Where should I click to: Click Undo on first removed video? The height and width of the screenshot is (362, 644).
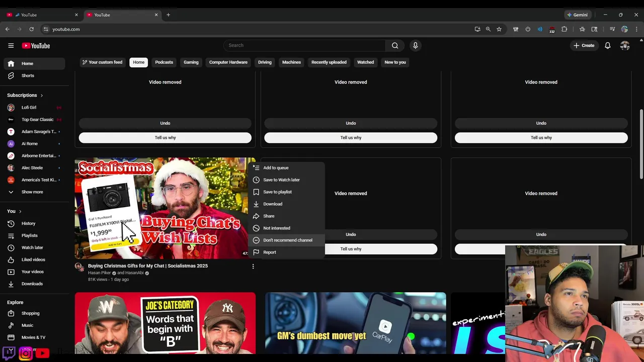point(165,123)
